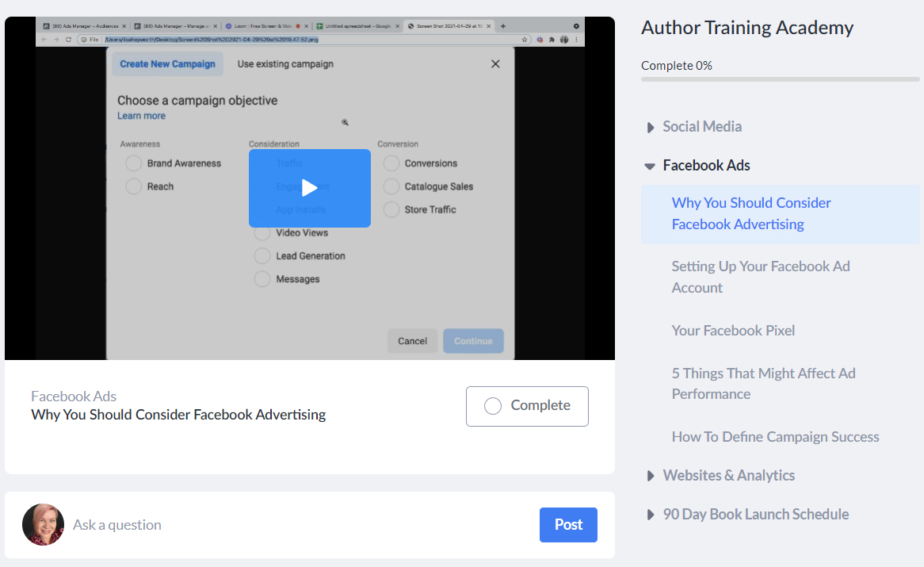Mark the lesson as Complete
Screen dimensions: 924x567
pyautogui.click(x=527, y=406)
